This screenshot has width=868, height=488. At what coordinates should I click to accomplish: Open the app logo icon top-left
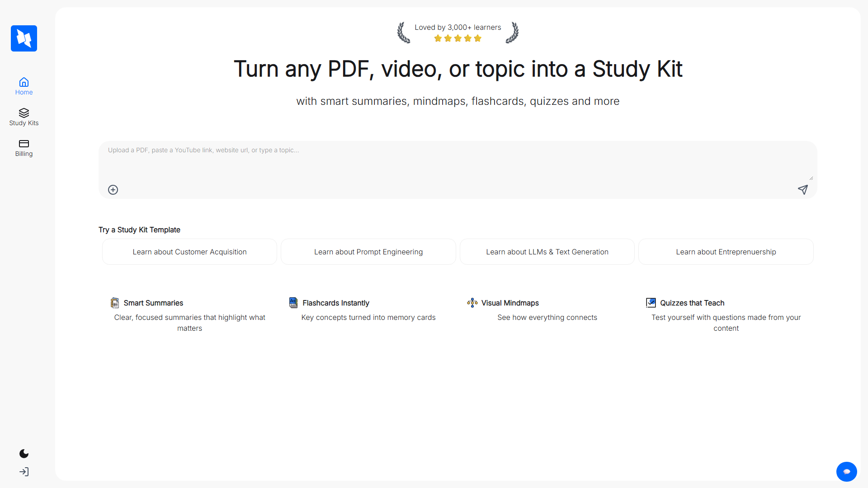click(x=24, y=38)
